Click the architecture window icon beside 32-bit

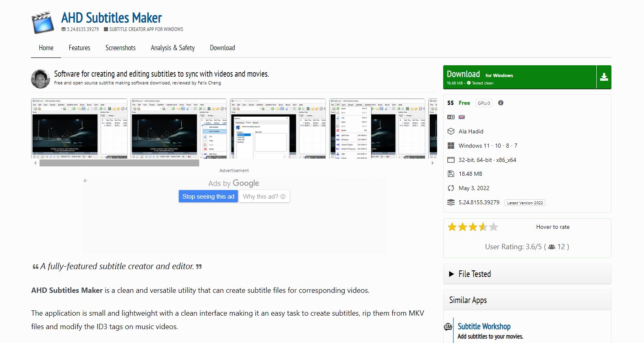pyautogui.click(x=451, y=160)
